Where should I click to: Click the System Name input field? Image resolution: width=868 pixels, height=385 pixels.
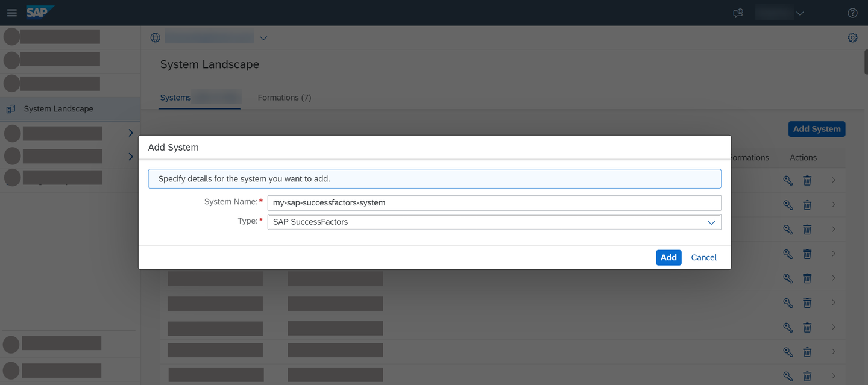494,202
